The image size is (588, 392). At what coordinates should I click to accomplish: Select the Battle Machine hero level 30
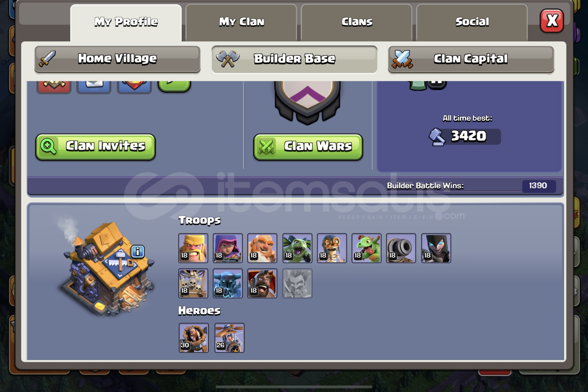click(x=194, y=338)
